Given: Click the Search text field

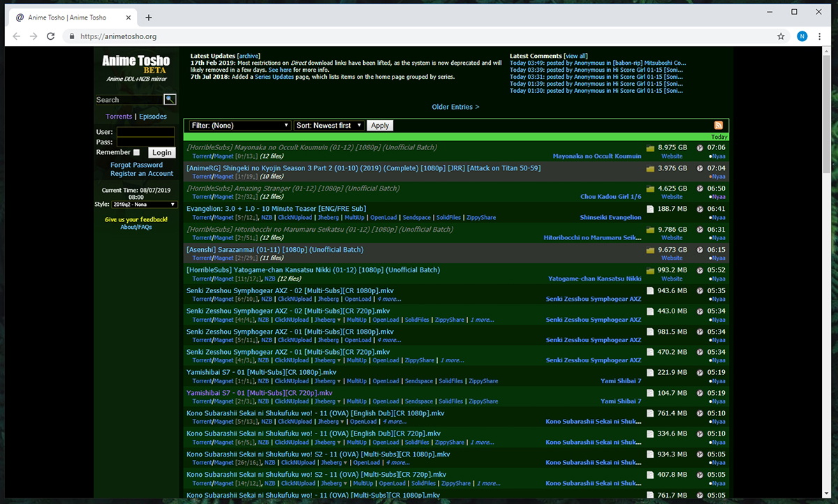Looking at the screenshot, I should 128,100.
